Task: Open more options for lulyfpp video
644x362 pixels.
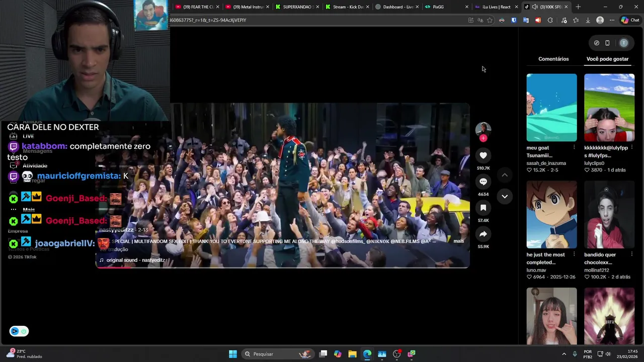Action: [631, 147]
